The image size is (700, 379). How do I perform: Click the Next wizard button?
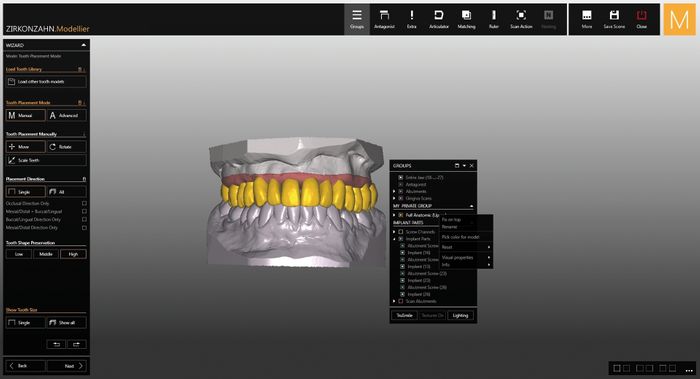click(x=66, y=366)
